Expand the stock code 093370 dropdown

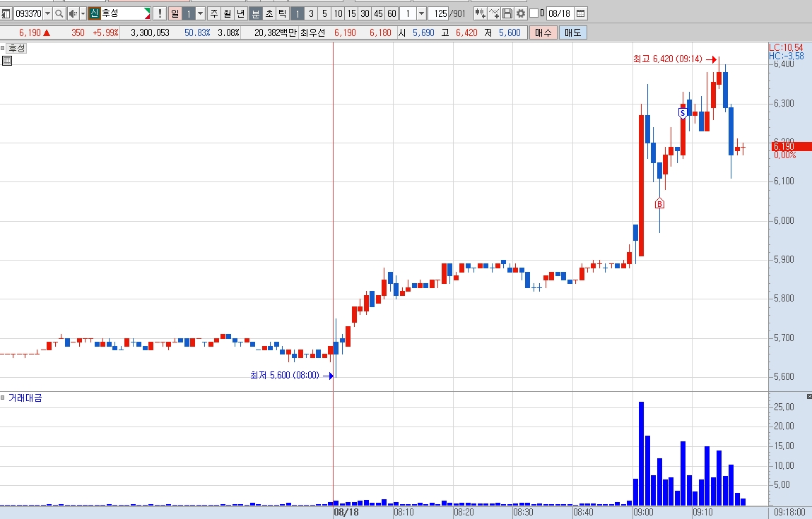pos(47,13)
